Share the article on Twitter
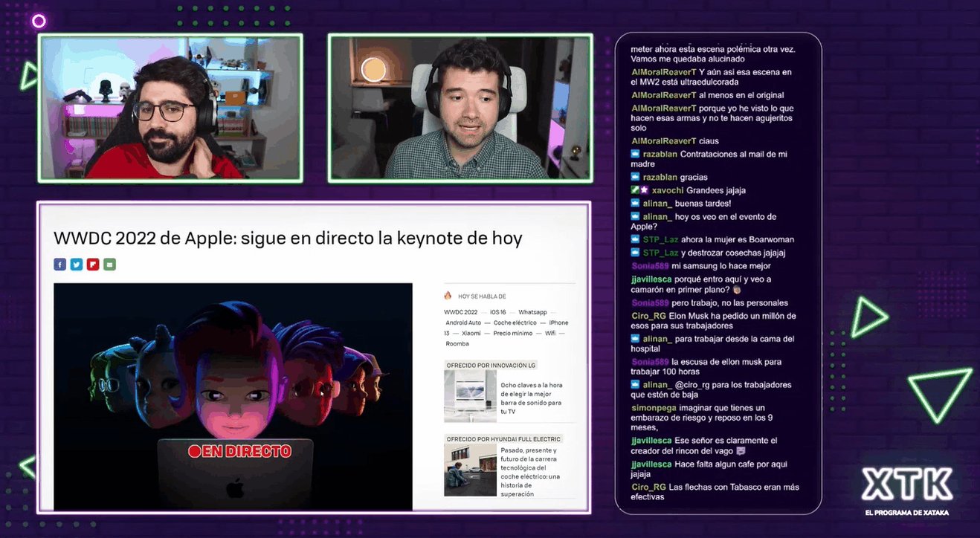 (76, 264)
